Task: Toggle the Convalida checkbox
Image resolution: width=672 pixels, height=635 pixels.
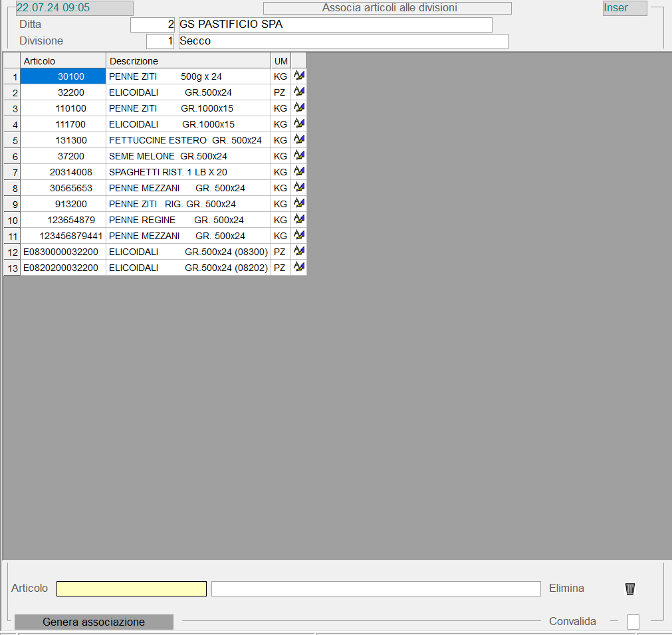Action: 633,622
